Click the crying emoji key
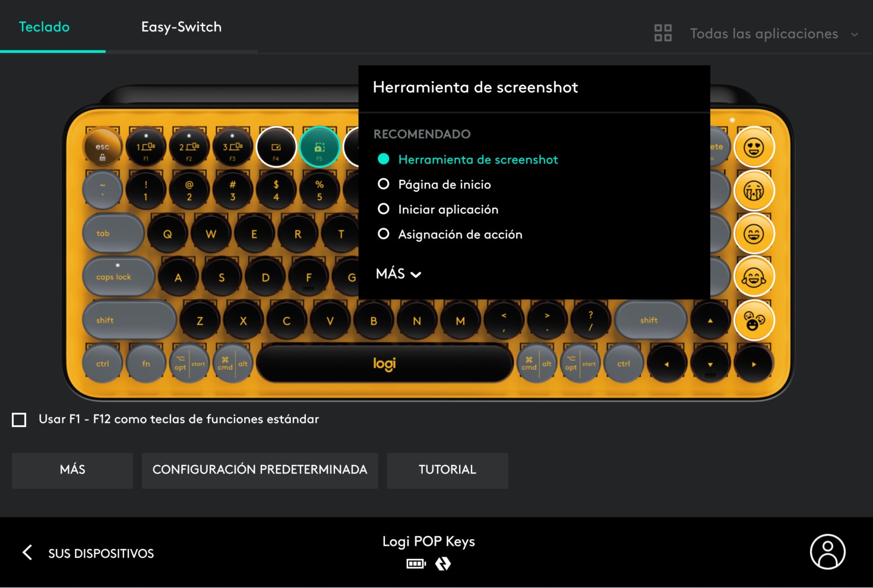 (754, 191)
